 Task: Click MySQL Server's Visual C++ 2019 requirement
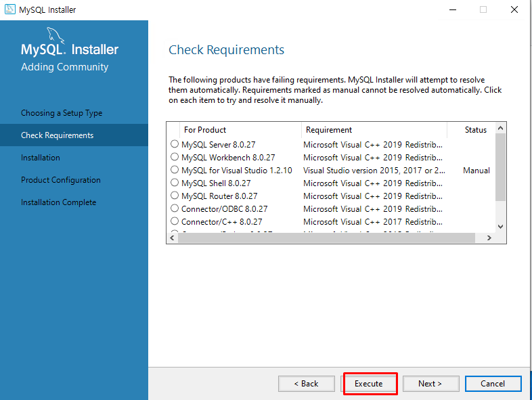(373, 145)
